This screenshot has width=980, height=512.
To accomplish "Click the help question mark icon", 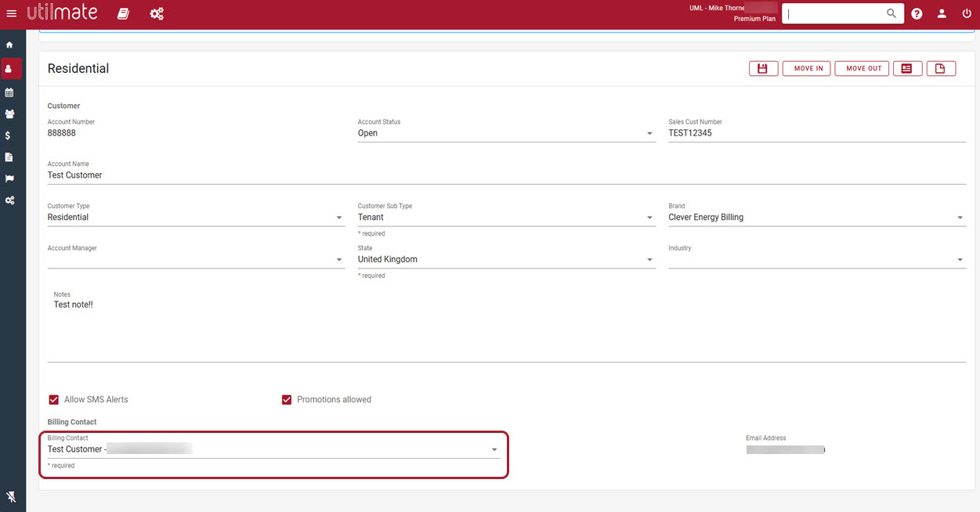I will coord(917,13).
